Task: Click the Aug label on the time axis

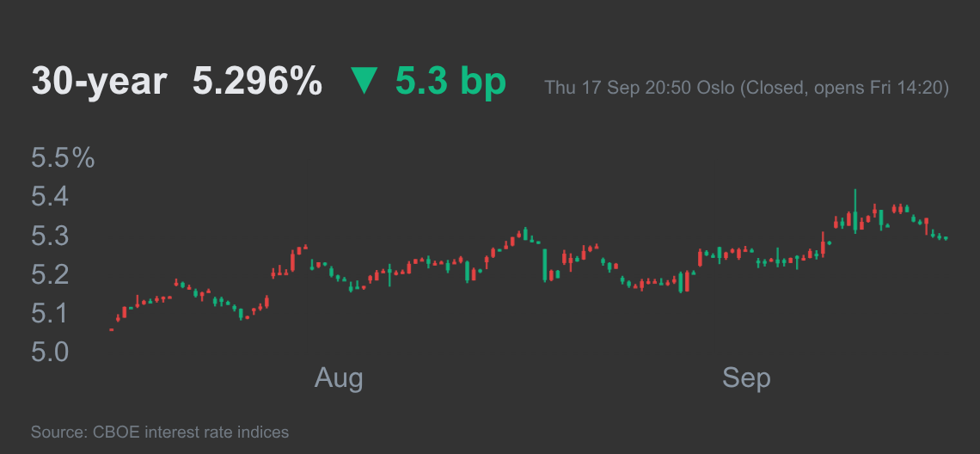Action: coord(338,378)
